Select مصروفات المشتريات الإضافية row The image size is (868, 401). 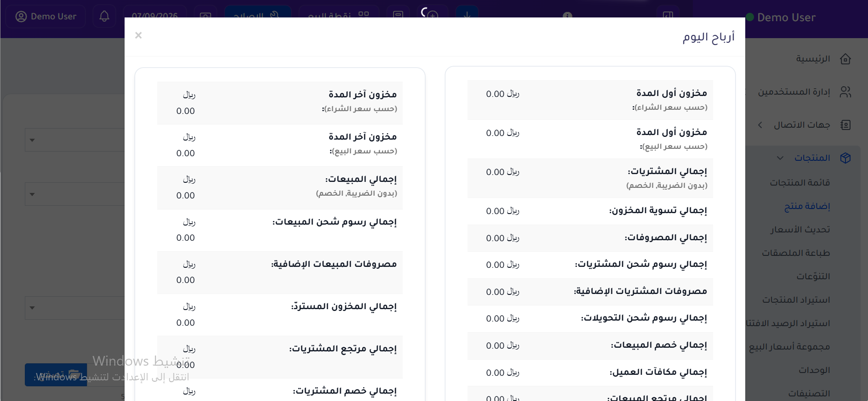[590, 292]
